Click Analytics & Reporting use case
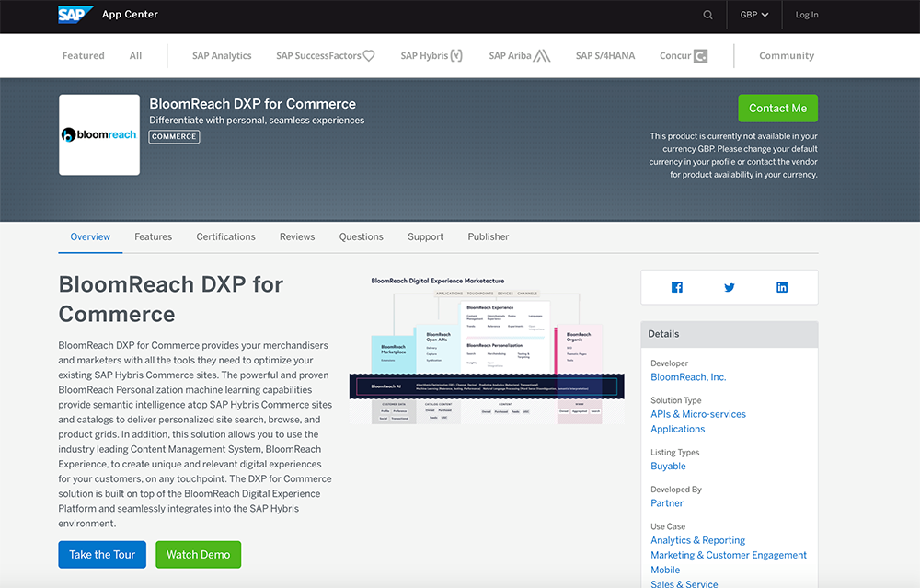The height and width of the screenshot is (588, 920). pyautogui.click(x=697, y=540)
